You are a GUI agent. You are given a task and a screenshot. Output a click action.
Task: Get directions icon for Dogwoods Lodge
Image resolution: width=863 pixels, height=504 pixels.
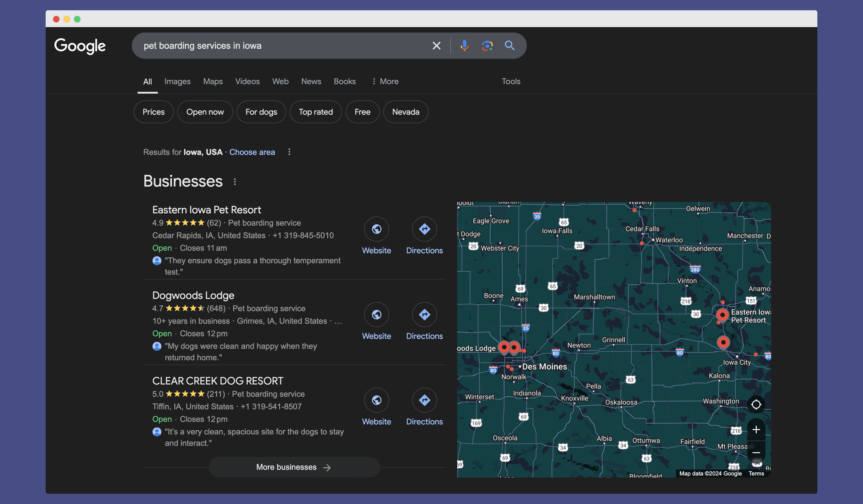click(x=424, y=314)
